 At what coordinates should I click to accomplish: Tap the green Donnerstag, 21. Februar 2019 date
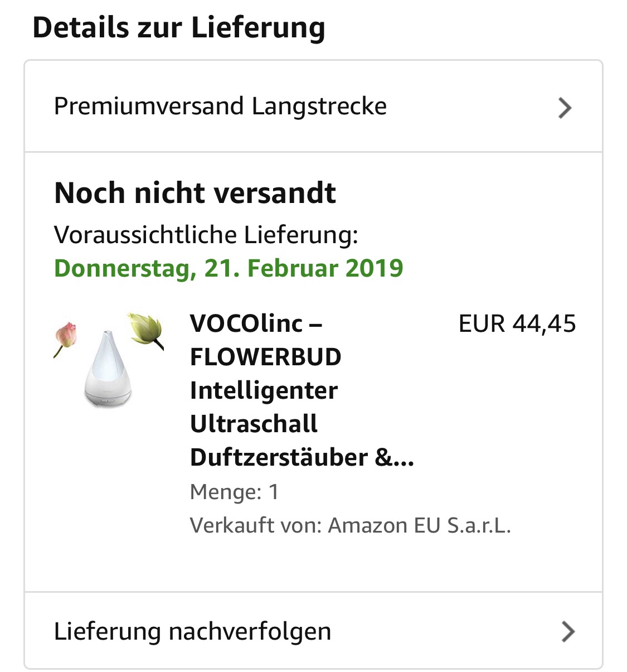click(x=229, y=268)
